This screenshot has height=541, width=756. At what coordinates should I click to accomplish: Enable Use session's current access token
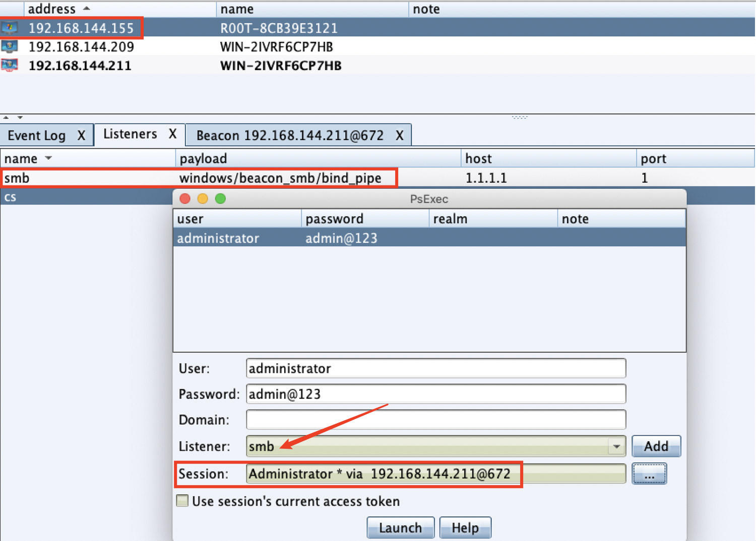click(182, 501)
